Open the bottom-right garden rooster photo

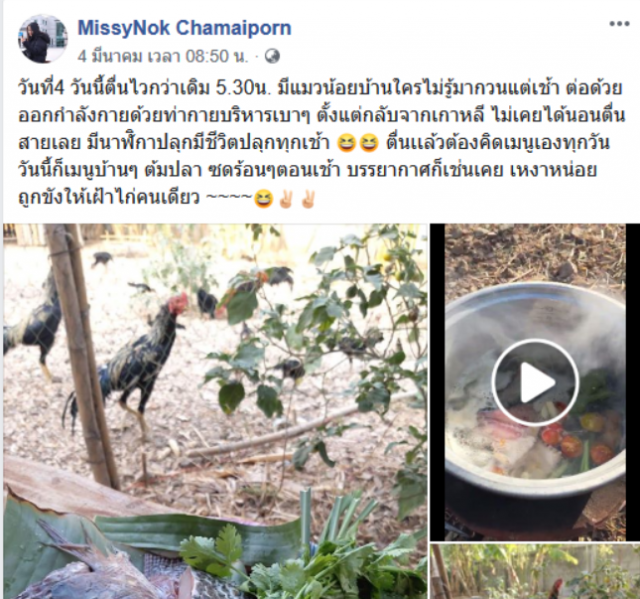(x=535, y=571)
